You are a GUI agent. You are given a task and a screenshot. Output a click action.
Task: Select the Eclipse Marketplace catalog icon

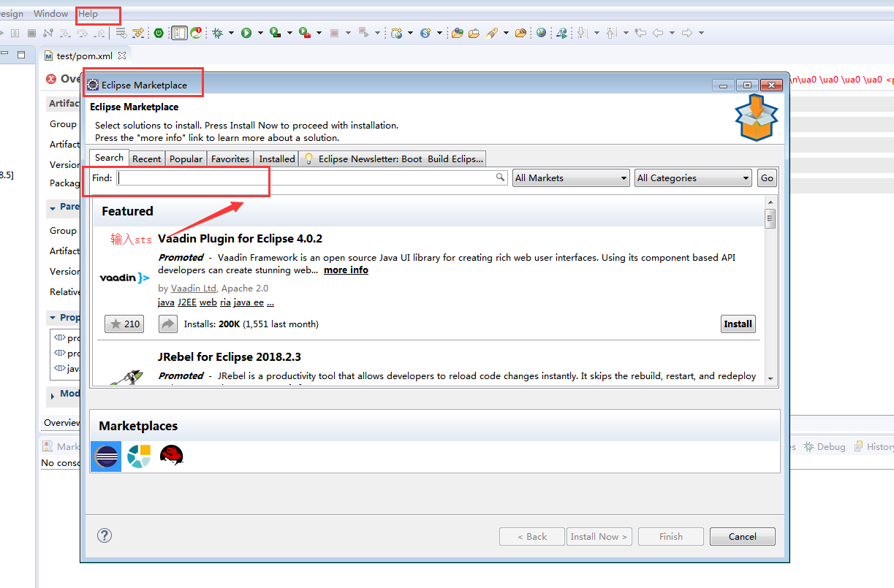pyautogui.click(x=106, y=457)
